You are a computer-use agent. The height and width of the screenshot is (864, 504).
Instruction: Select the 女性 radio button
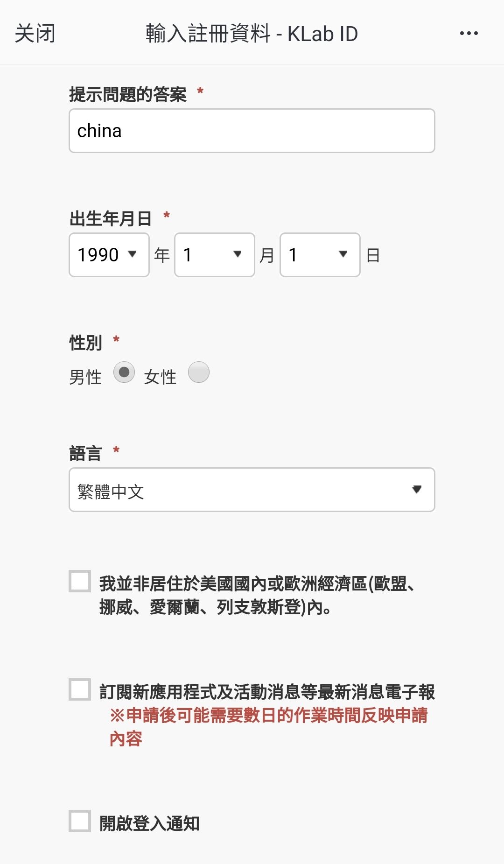199,372
